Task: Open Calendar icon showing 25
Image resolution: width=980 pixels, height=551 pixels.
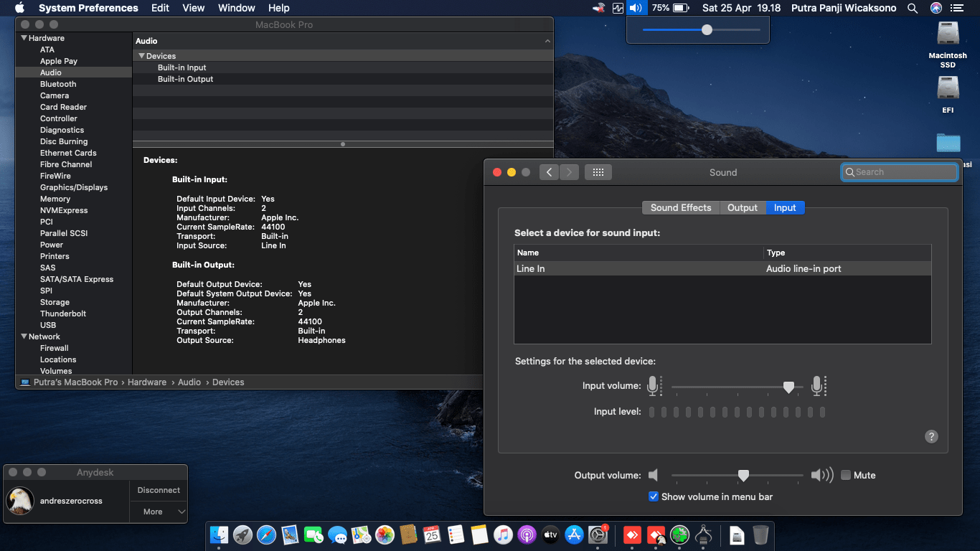Action: coord(432,534)
